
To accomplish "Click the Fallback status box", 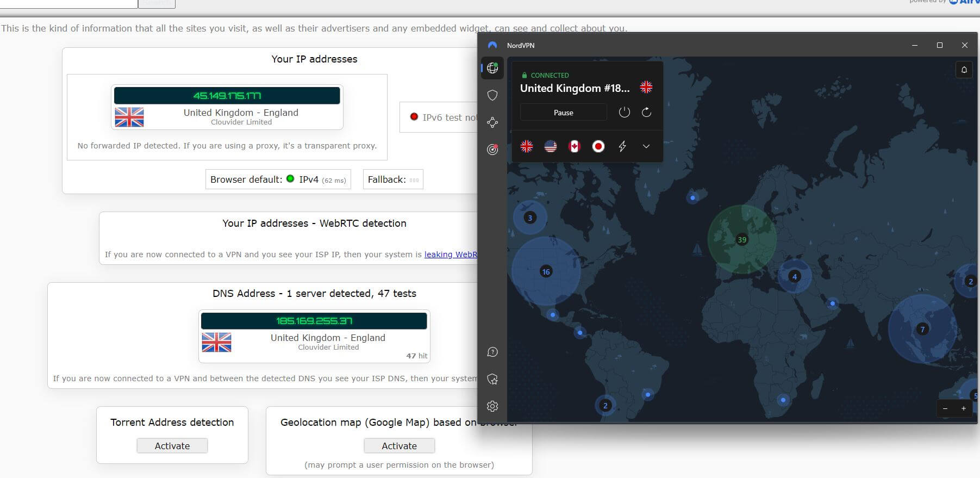I will coord(393,179).
